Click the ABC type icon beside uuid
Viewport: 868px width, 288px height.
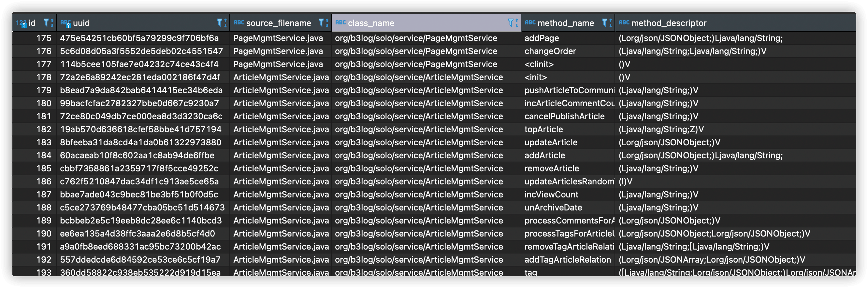pos(65,23)
